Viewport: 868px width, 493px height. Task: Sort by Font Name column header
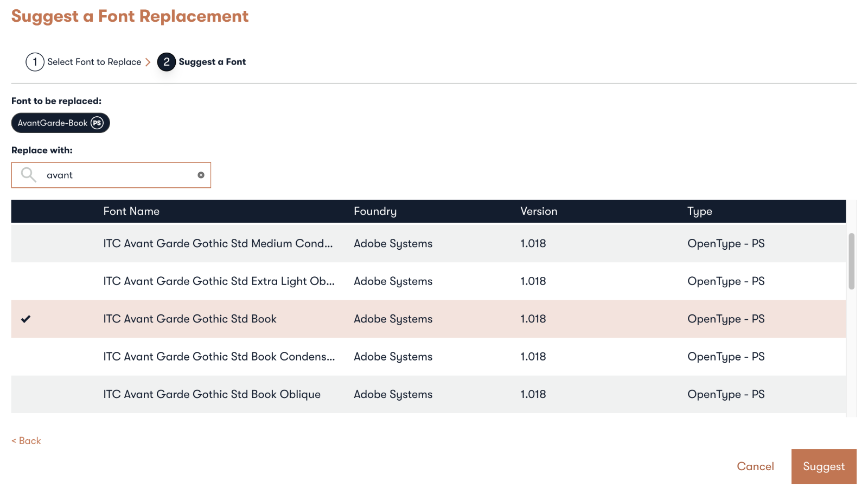click(131, 211)
